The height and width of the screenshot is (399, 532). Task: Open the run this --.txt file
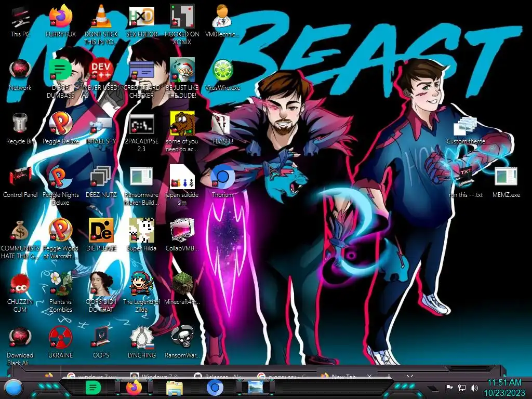point(466,181)
